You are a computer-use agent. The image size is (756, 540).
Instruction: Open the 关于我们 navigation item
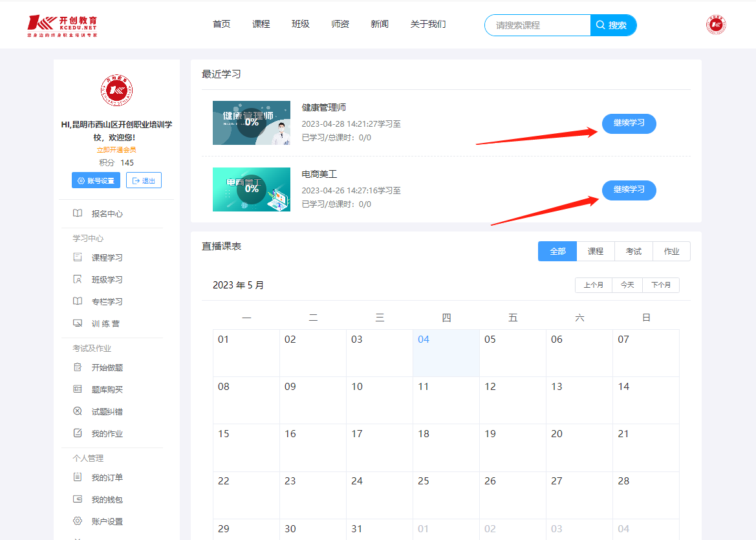[x=428, y=24]
